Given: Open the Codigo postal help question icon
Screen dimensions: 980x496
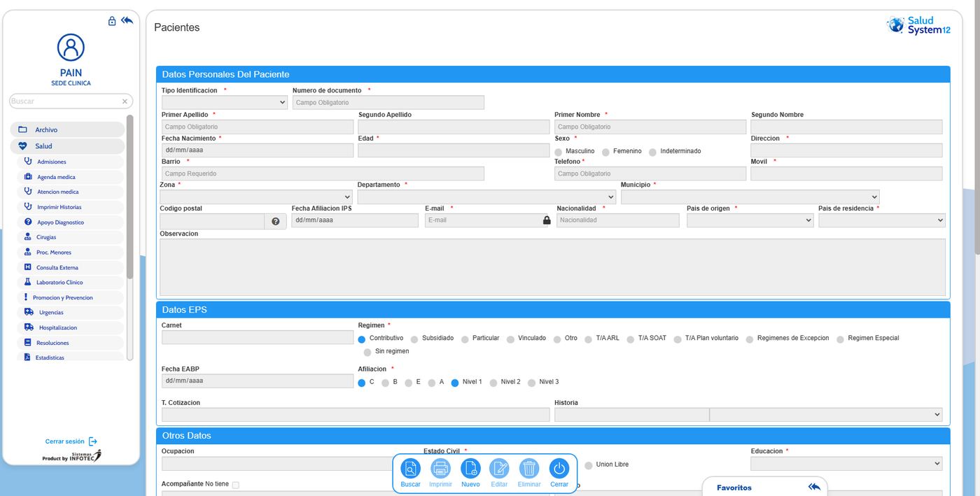Looking at the screenshot, I should 275,221.
